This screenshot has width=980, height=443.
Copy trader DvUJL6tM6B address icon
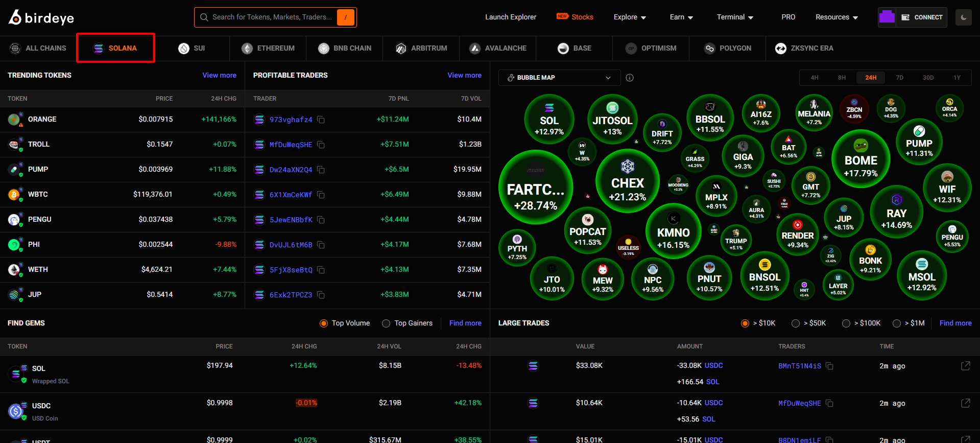coord(321,245)
